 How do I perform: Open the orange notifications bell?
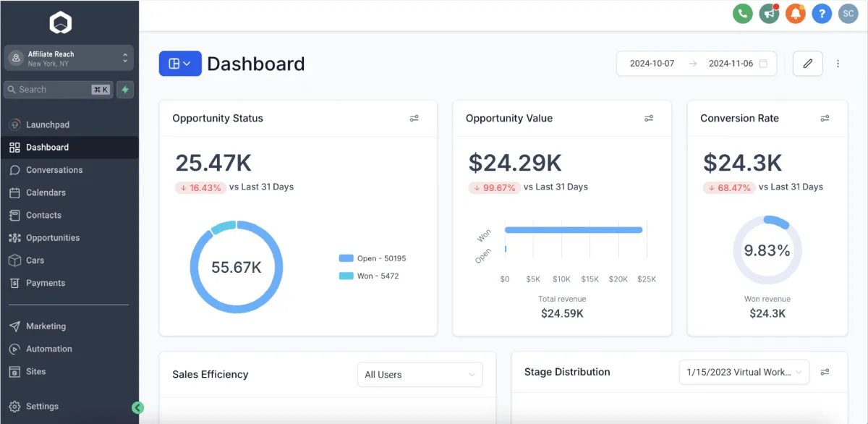point(796,14)
